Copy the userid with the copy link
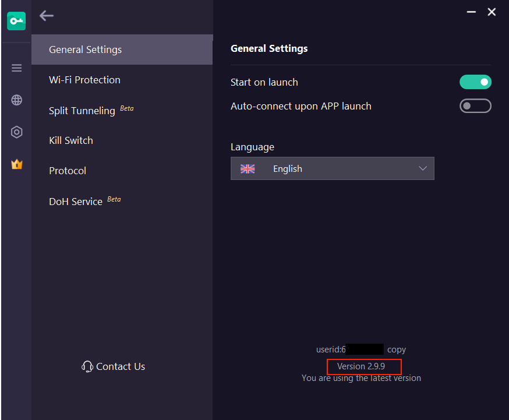The height and width of the screenshot is (420, 509). tap(397, 350)
